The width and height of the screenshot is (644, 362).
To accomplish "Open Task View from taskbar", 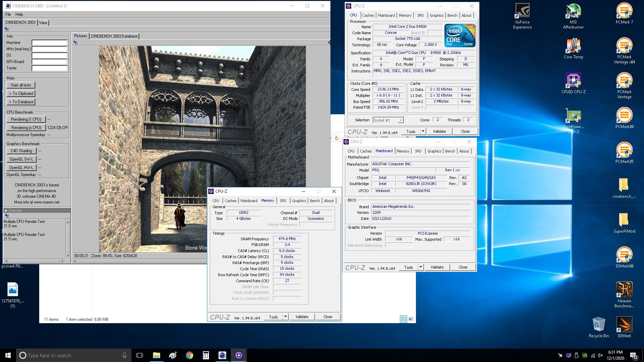I will (140, 355).
